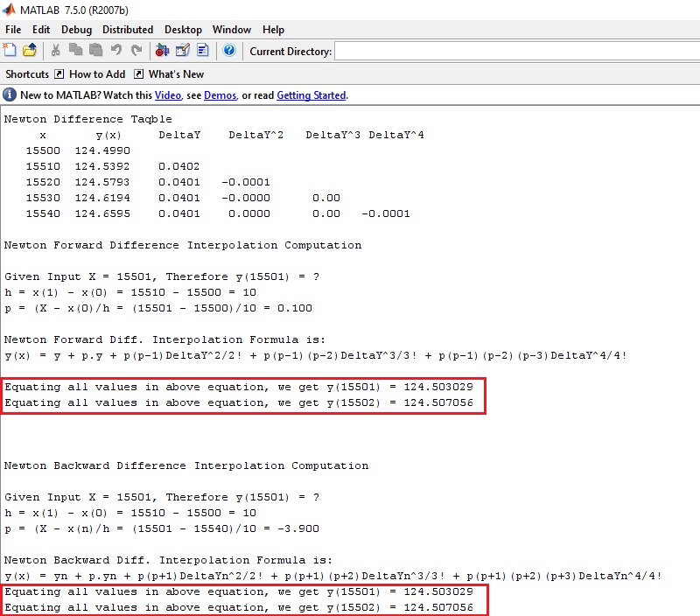Open the Distributed menu
The width and height of the screenshot is (700, 616).
(x=128, y=30)
